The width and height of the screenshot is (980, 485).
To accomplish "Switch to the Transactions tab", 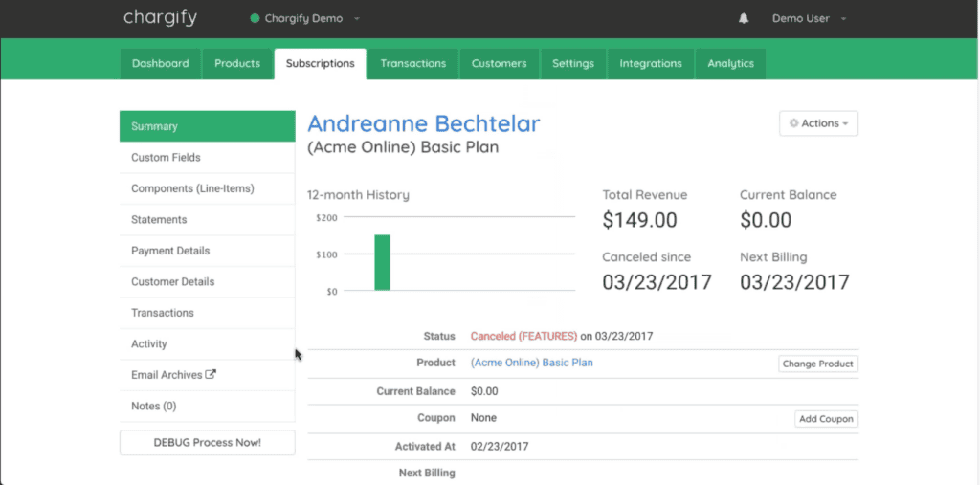I will tap(413, 64).
